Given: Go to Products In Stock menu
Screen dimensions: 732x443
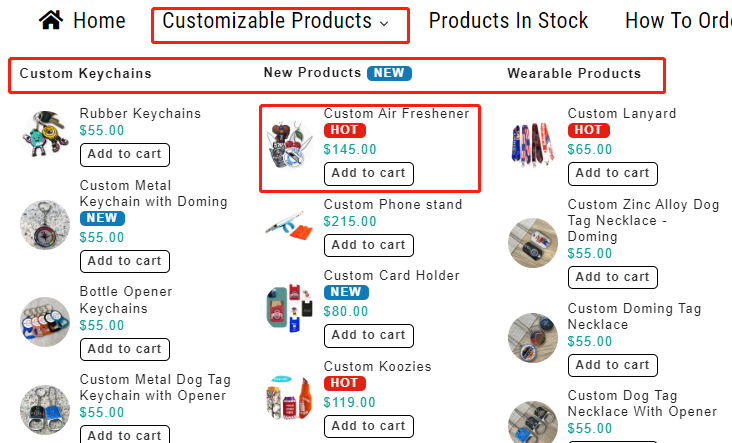Looking at the screenshot, I should click(x=508, y=21).
